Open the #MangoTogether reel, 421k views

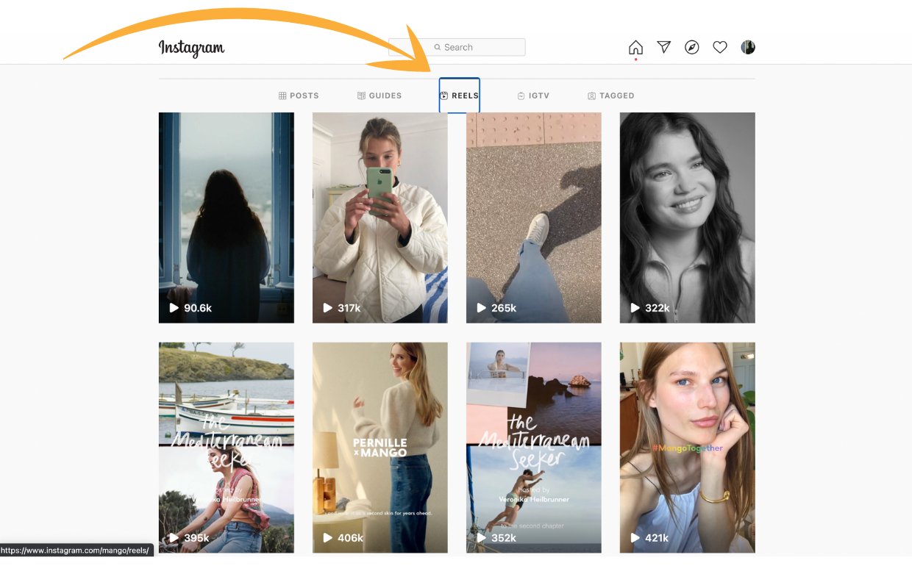tap(688, 448)
